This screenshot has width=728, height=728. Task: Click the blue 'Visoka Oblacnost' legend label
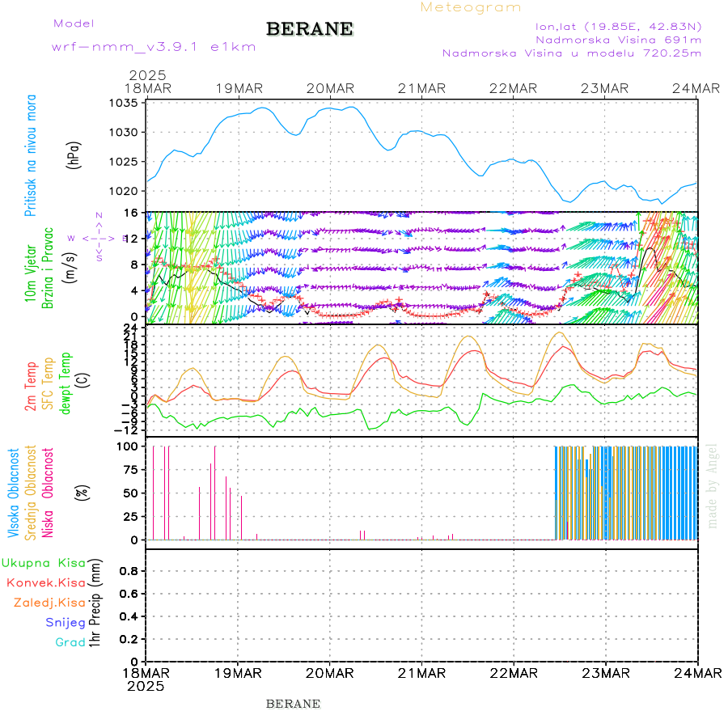[x=13, y=493]
